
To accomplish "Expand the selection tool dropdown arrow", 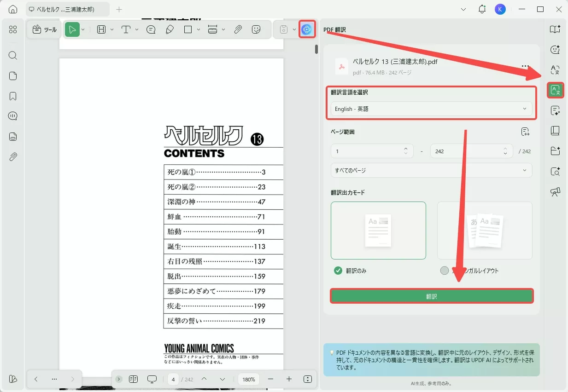I will tap(83, 30).
